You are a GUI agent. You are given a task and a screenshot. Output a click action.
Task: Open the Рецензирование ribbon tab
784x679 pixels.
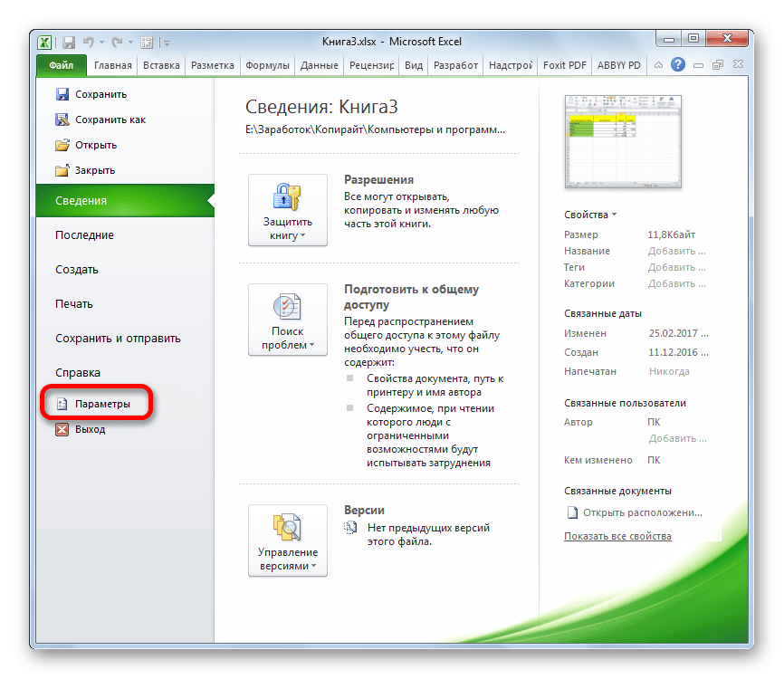pyautogui.click(x=371, y=65)
